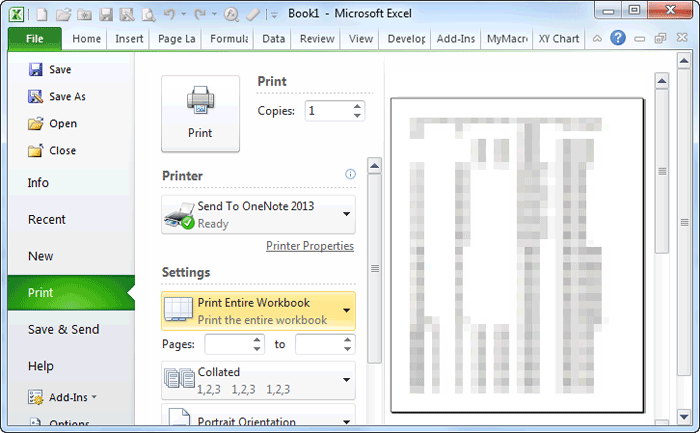The height and width of the screenshot is (433, 700).
Task: Open the Portrait Orientation dropdown
Action: coord(346,421)
